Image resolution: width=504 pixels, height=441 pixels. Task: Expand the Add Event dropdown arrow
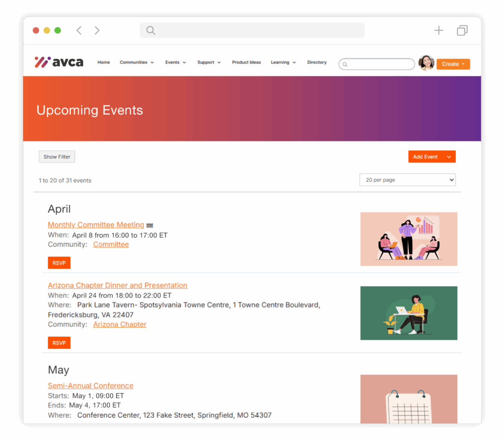pos(449,157)
